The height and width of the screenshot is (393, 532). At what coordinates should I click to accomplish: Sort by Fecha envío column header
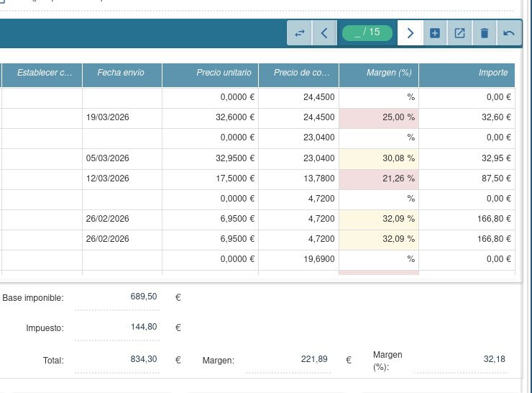pyautogui.click(x=122, y=75)
